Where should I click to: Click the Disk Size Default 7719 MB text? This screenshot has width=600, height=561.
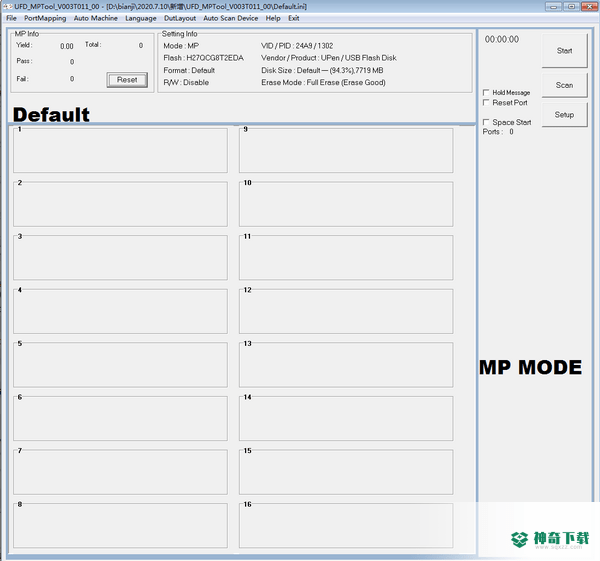click(x=322, y=70)
